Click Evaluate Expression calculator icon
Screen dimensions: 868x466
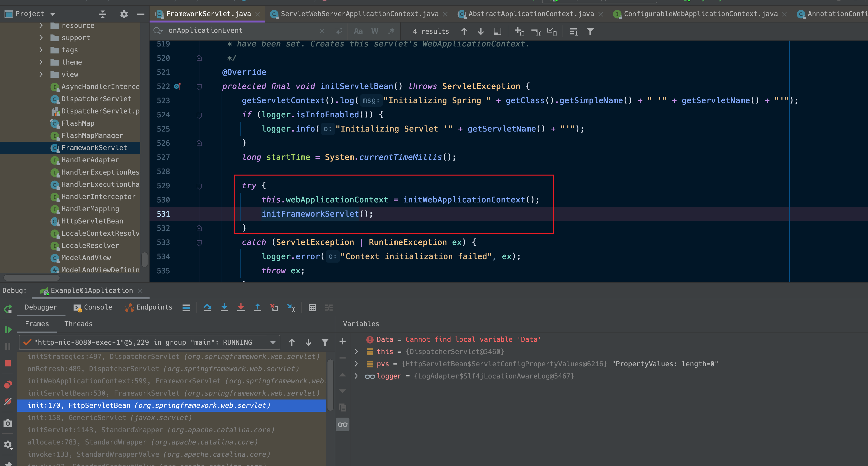[312, 308]
